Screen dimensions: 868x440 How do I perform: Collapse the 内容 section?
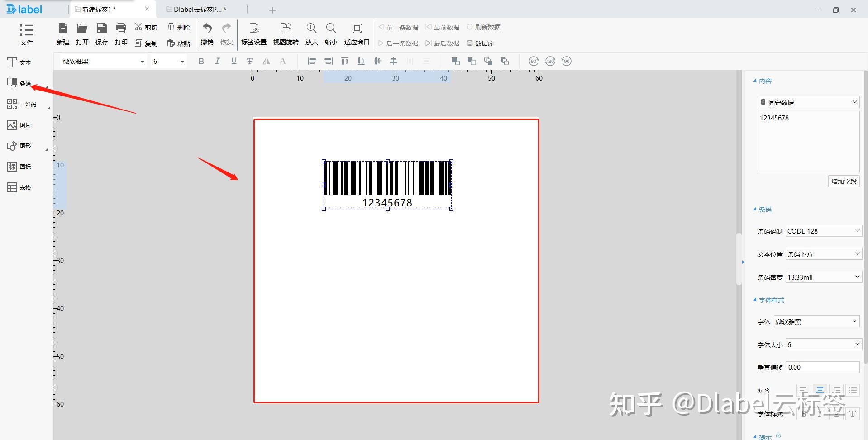754,81
